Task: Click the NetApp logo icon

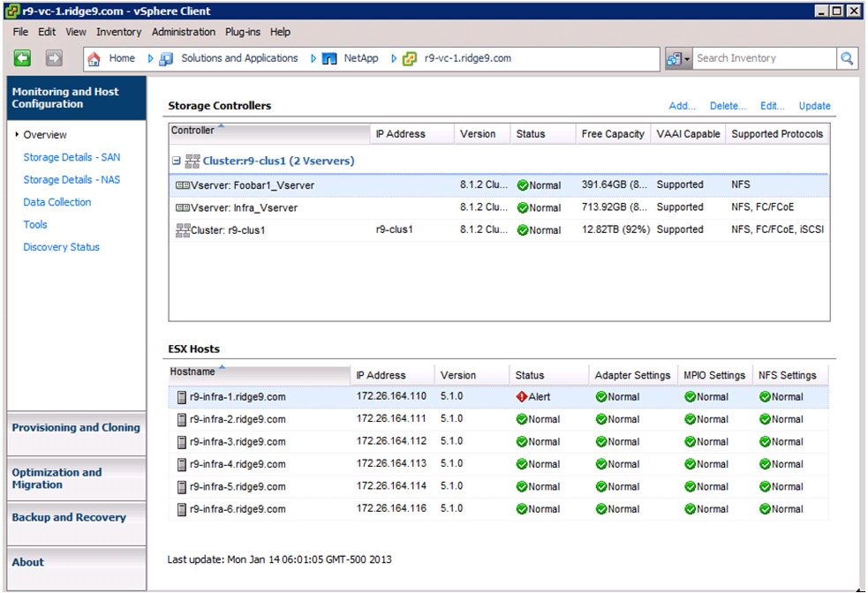Action: (329, 58)
